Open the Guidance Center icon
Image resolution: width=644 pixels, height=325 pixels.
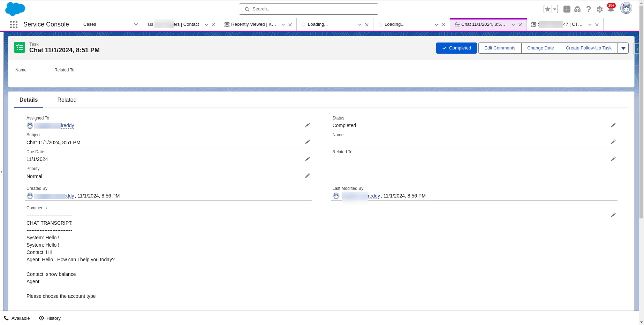[x=577, y=9]
